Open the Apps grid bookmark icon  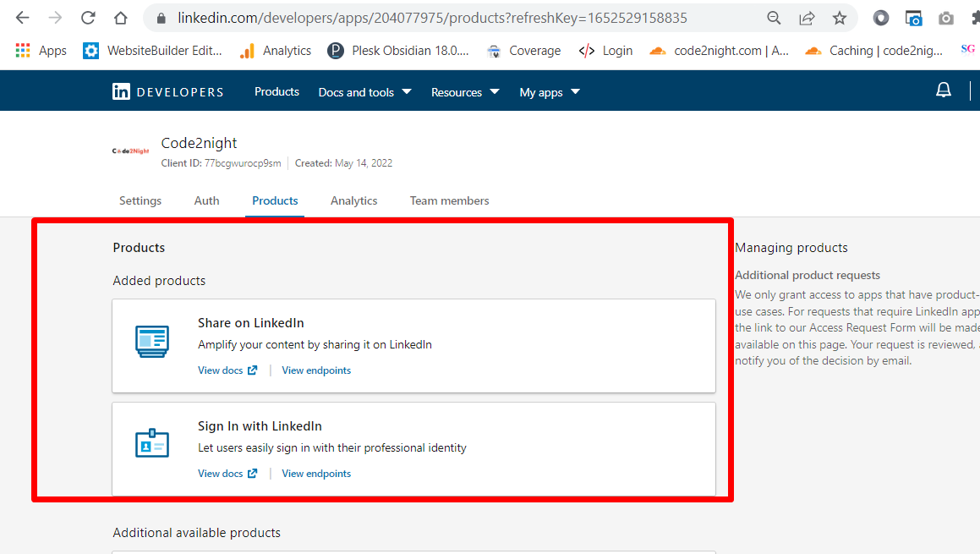pos(23,51)
